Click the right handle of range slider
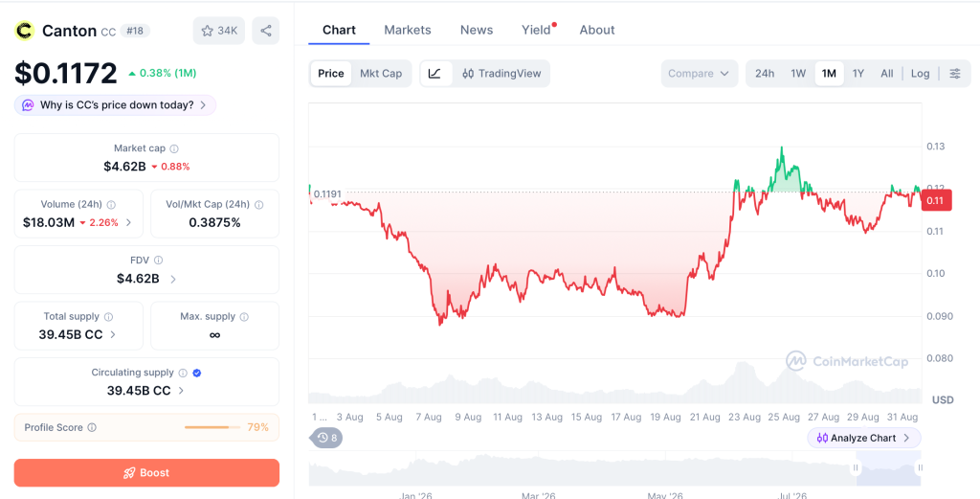 coord(920,467)
